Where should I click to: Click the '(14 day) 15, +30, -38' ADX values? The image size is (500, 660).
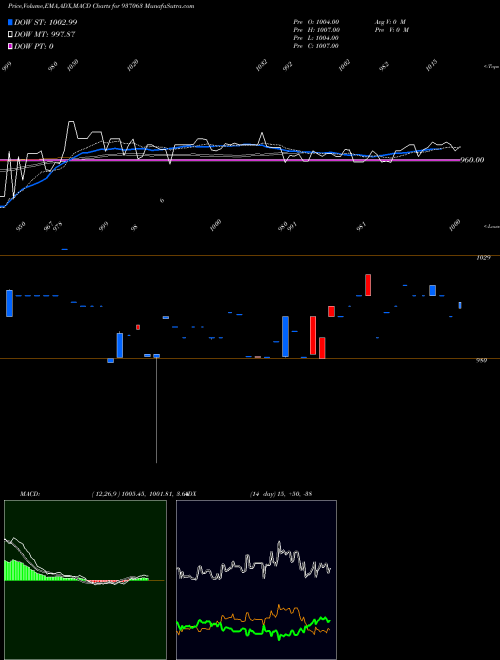[281, 494]
